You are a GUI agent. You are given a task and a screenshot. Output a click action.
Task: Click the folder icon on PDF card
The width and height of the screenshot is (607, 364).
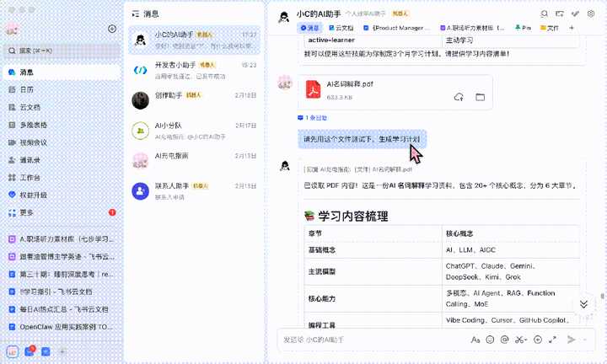tap(480, 97)
